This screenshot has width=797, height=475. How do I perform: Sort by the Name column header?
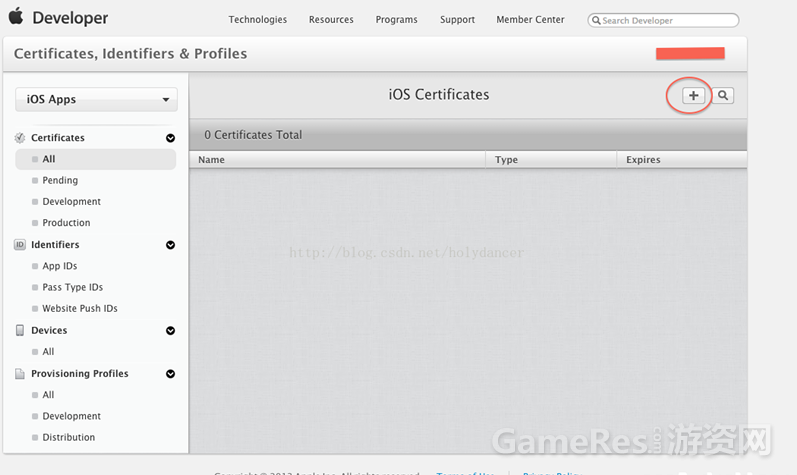click(338, 160)
